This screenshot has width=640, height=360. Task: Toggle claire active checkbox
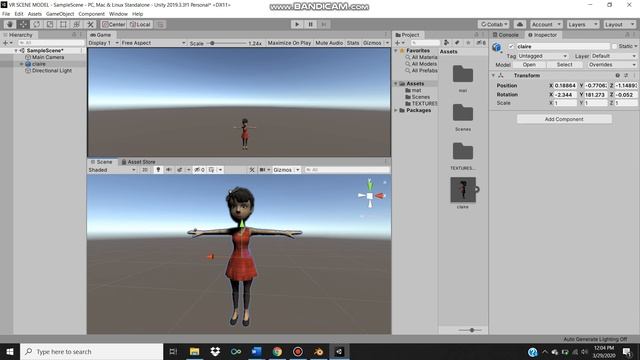coord(511,47)
